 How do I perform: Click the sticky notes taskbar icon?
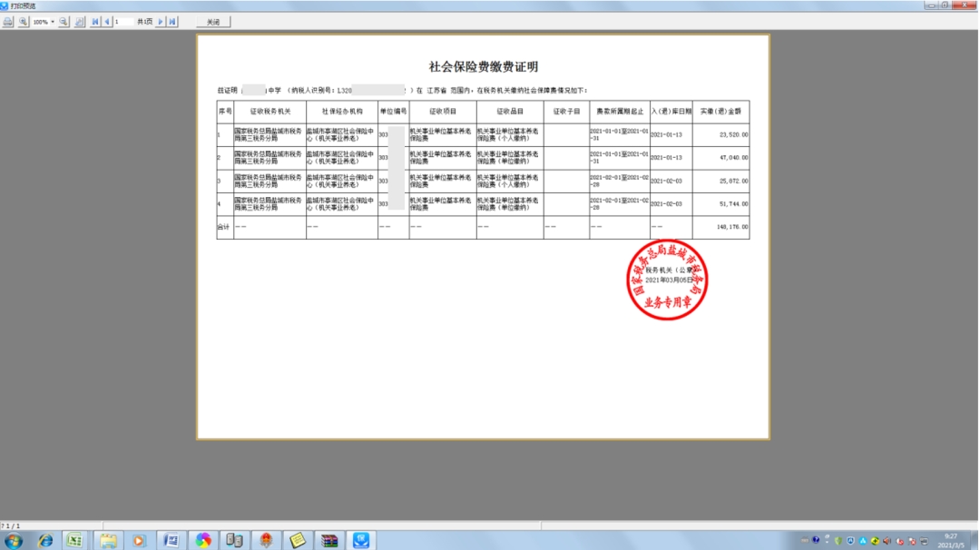click(x=298, y=541)
